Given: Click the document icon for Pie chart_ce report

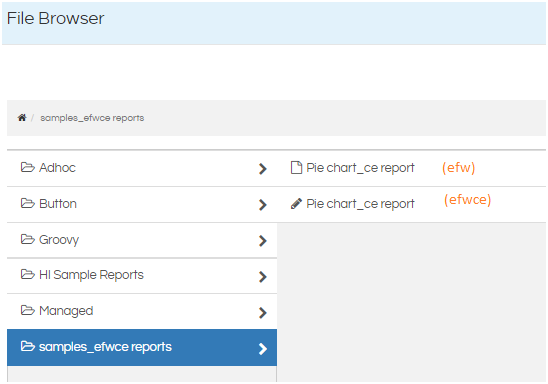Looking at the screenshot, I should click(x=296, y=168).
